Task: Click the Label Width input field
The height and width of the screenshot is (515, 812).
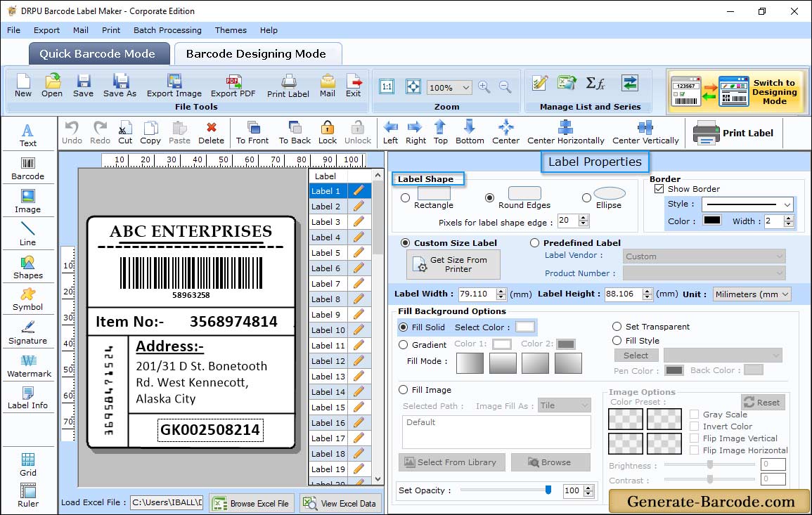Action: coord(477,294)
